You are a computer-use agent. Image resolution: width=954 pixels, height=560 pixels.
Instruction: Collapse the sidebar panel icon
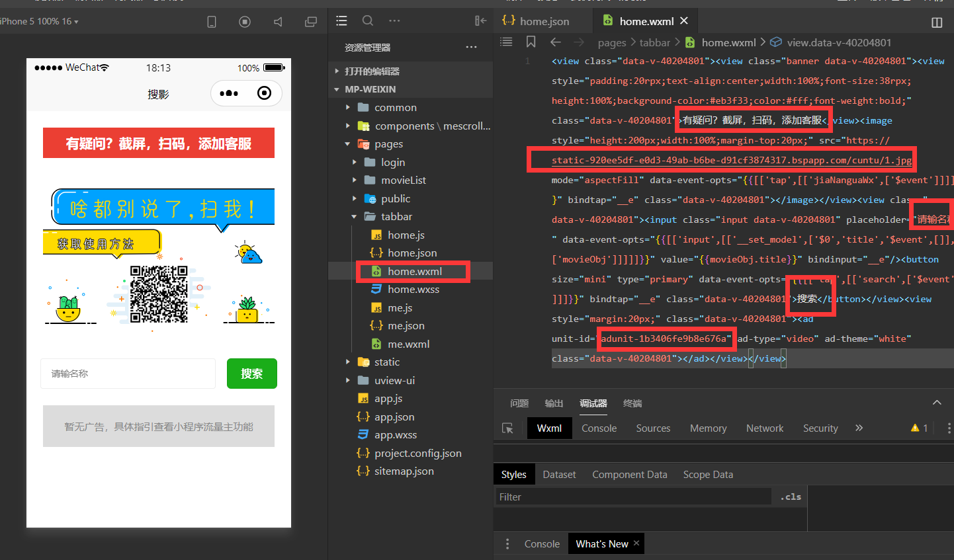tap(481, 21)
